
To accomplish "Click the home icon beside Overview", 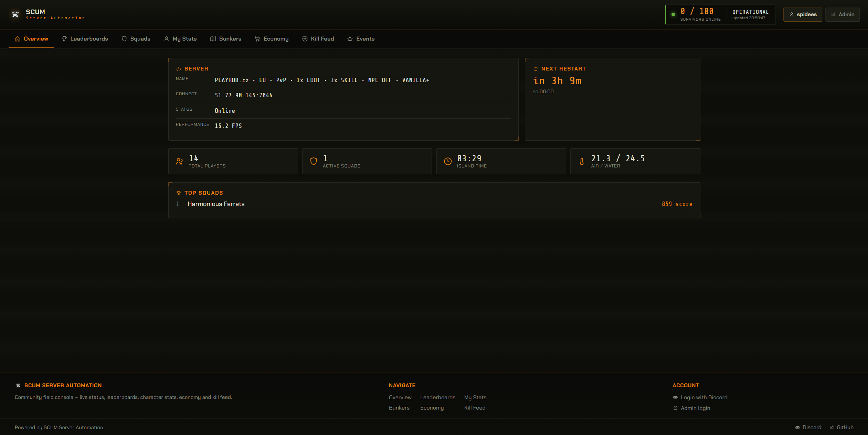I will [x=18, y=39].
